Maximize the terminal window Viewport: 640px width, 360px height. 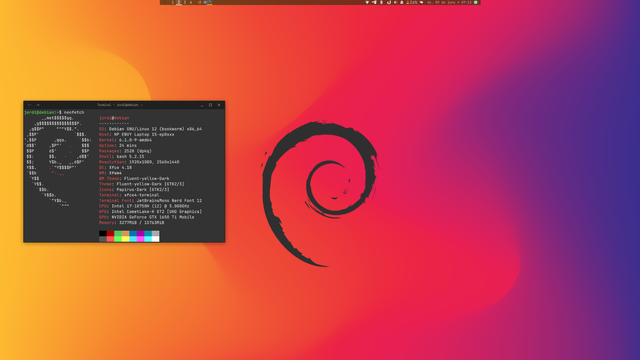pyautogui.click(x=210, y=105)
